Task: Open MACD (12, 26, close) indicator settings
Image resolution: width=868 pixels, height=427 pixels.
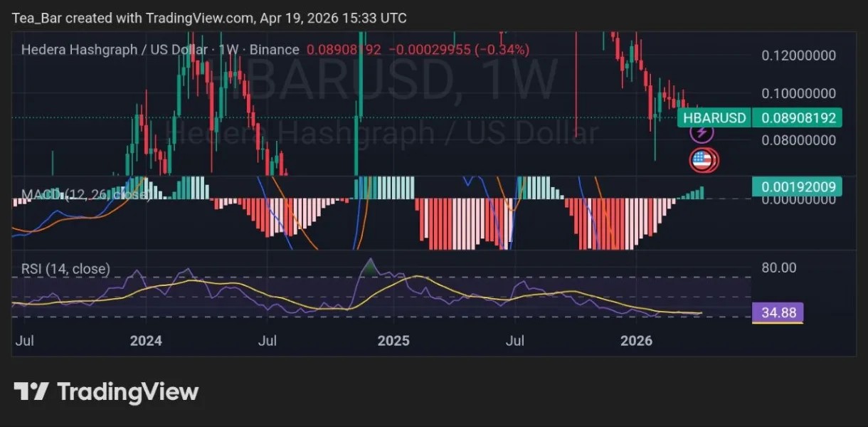Action: tap(85, 193)
